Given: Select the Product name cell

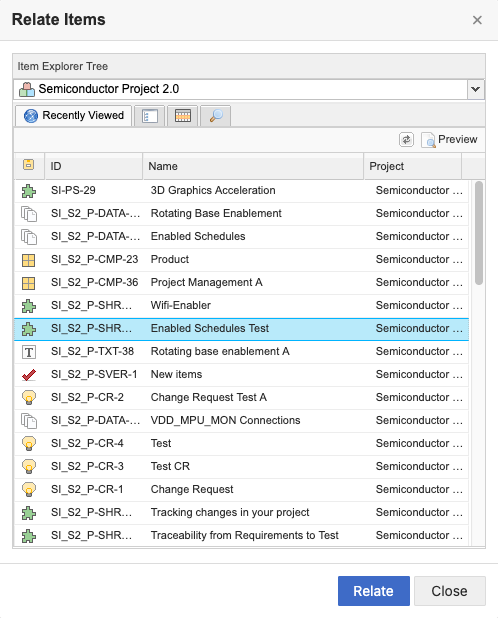Looking at the screenshot, I should tap(170, 259).
